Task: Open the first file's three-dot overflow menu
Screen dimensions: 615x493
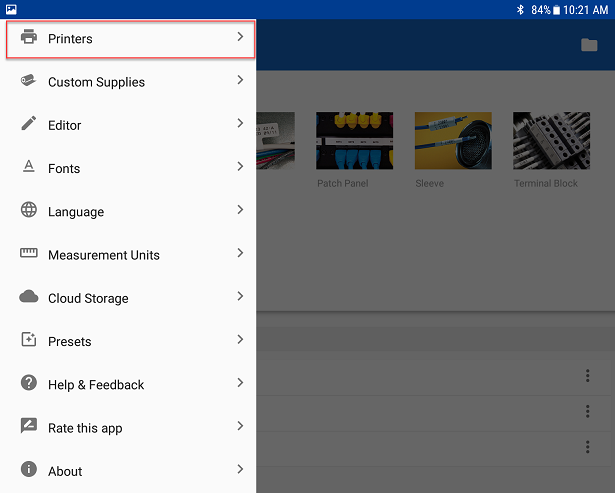Action: click(588, 376)
